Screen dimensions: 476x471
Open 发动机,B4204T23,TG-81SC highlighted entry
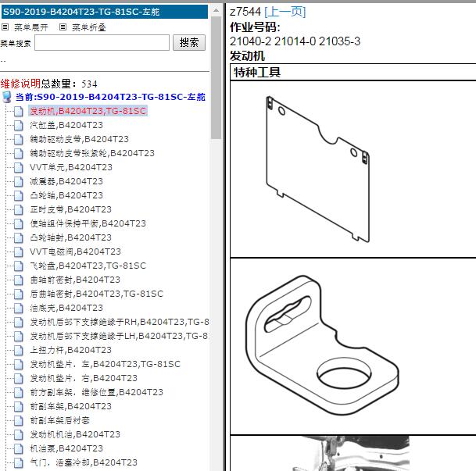click(x=88, y=111)
